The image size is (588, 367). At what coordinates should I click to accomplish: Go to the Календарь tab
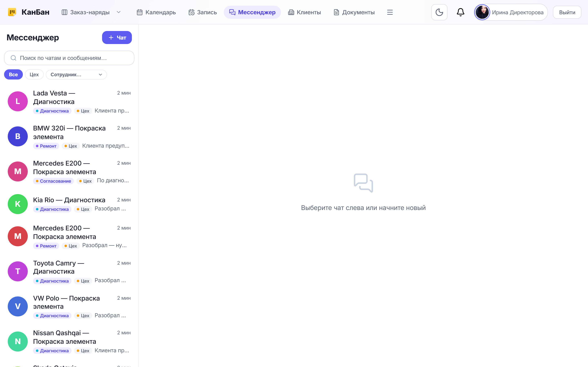point(156,12)
